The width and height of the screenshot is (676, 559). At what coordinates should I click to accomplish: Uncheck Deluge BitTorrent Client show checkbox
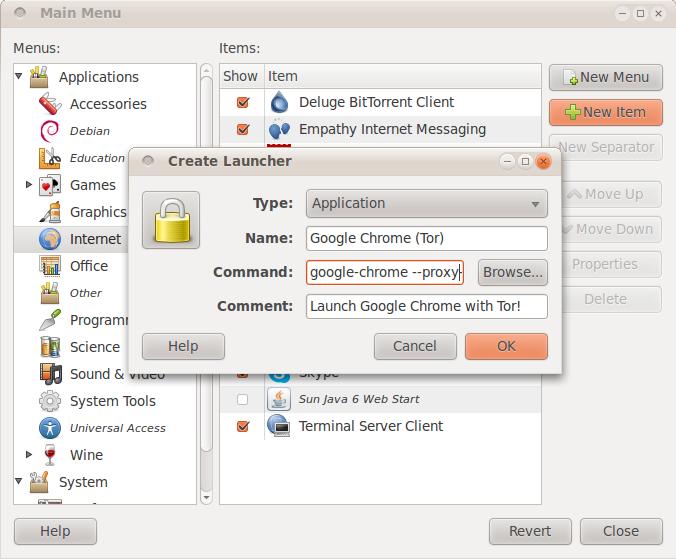point(243,102)
